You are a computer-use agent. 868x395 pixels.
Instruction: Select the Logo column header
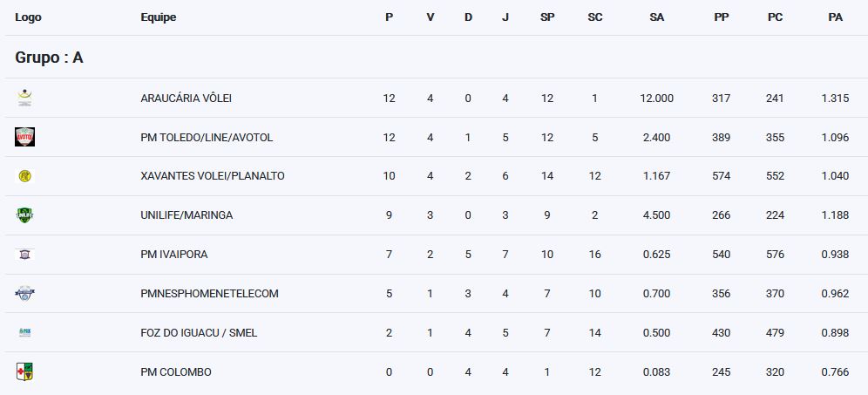click(x=28, y=17)
